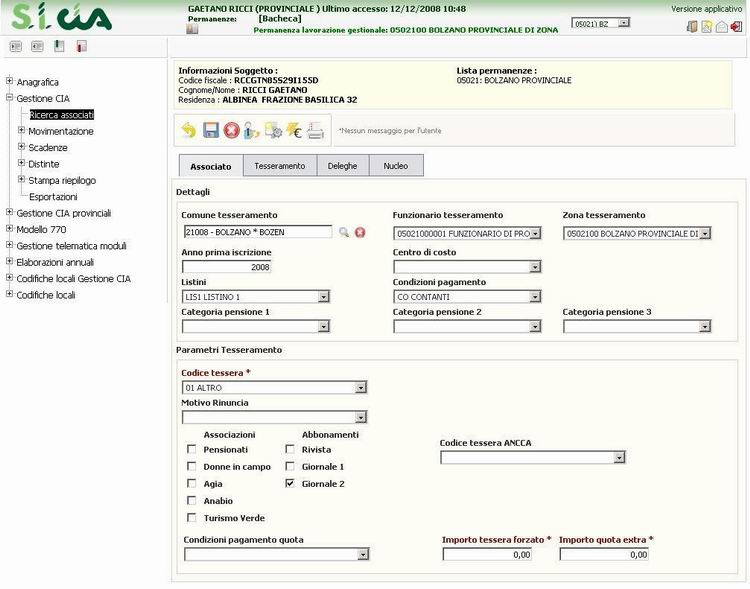Open Esportazioni in the tree
This screenshot has height=589, width=750.
[53, 197]
